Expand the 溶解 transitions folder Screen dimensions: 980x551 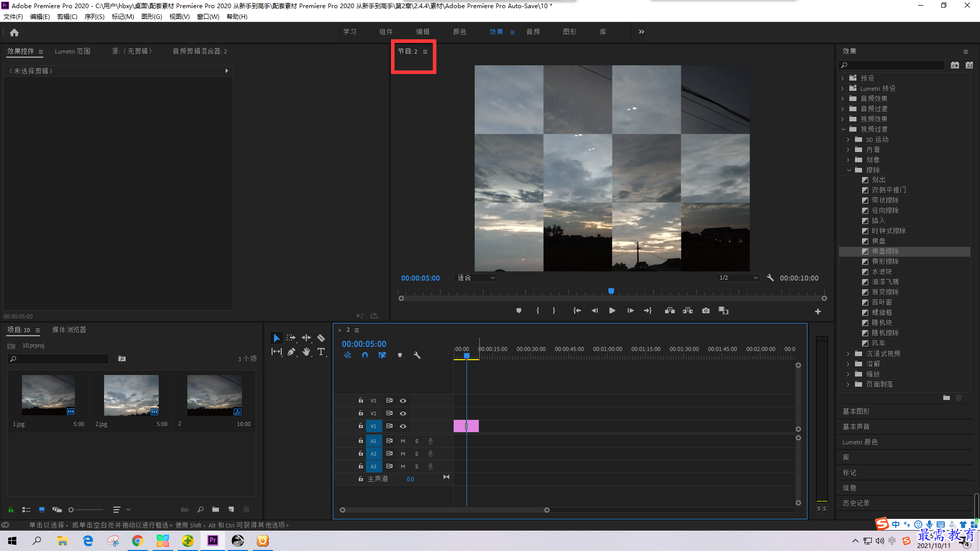848,364
